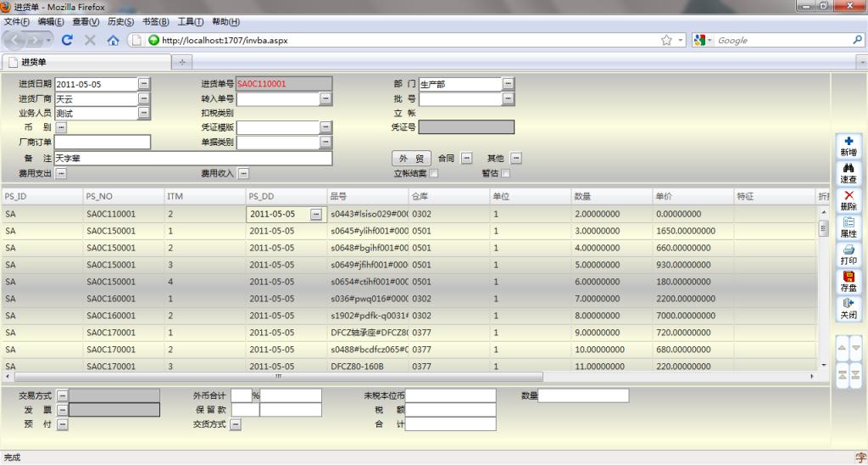Click the Firefox stop loading icon
The width and height of the screenshot is (868, 465).
tap(90, 40)
